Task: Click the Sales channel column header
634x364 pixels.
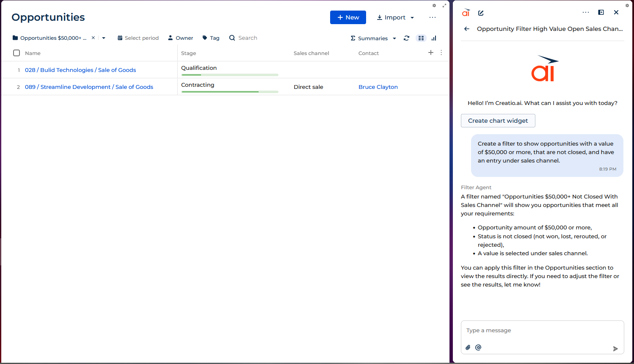Action: [311, 53]
